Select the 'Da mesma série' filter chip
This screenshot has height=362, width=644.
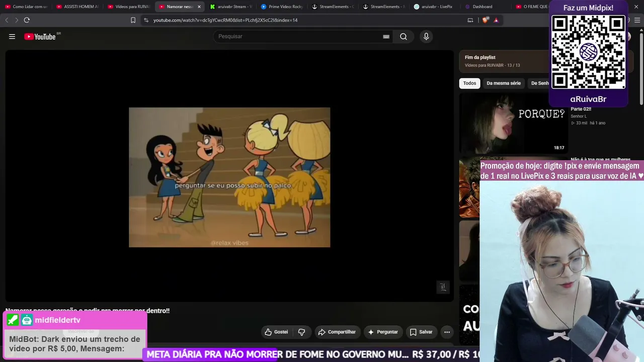(504, 83)
